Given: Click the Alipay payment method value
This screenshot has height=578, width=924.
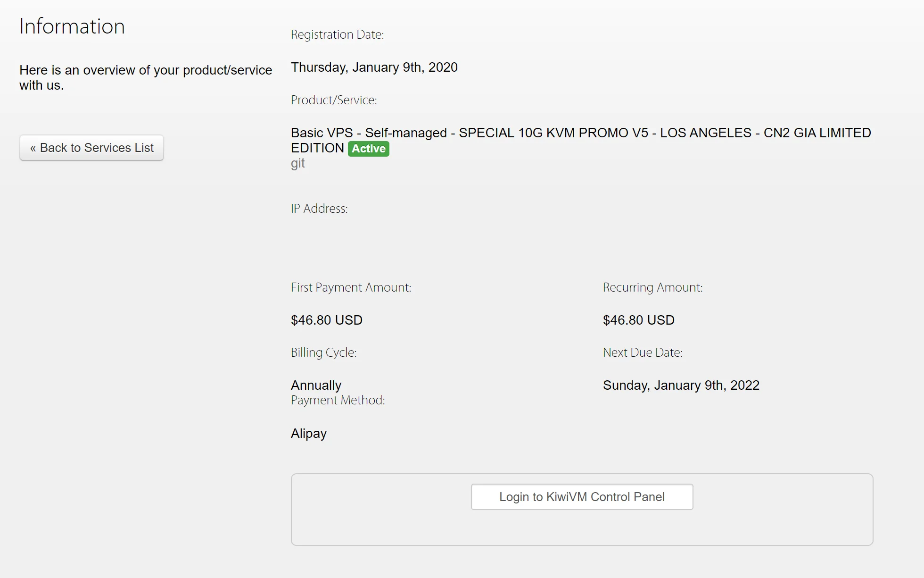Looking at the screenshot, I should 308,434.
